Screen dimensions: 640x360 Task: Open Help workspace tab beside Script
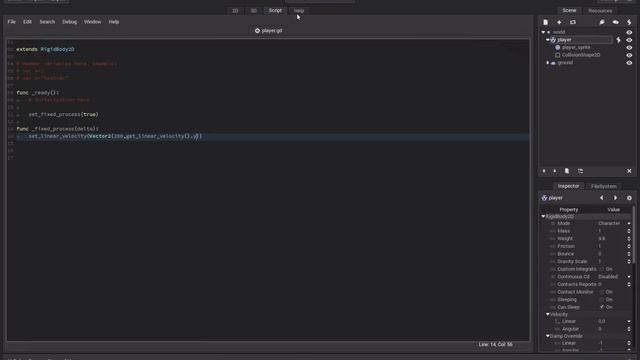point(299,11)
